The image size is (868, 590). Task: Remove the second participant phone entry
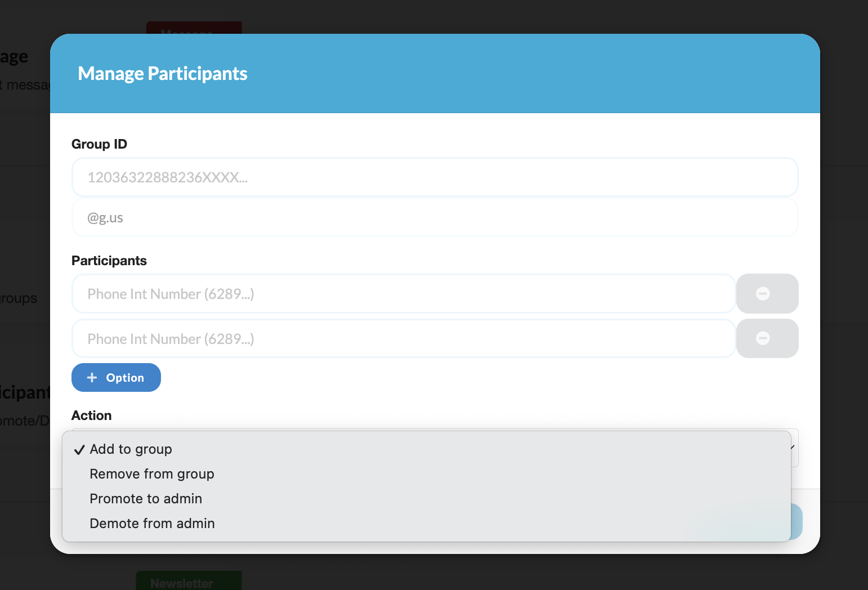coord(767,338)
